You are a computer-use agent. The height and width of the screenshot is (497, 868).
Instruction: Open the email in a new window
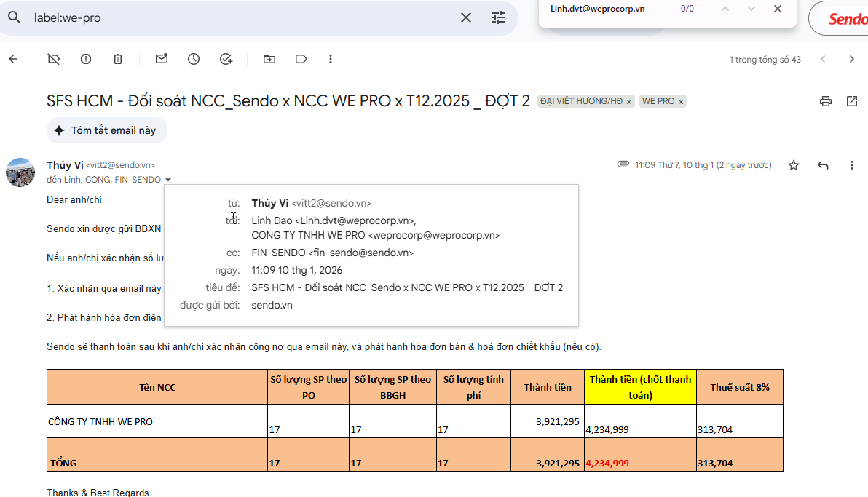[852, 101]
